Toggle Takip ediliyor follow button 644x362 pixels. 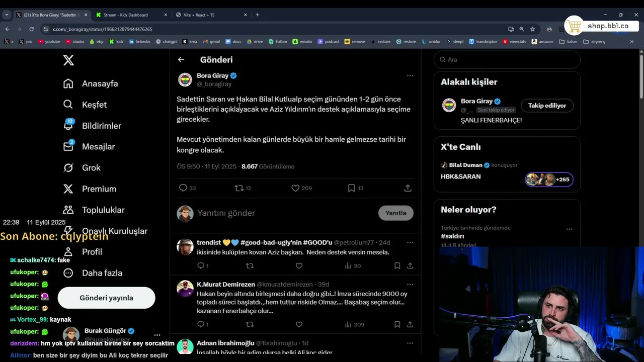547,106
